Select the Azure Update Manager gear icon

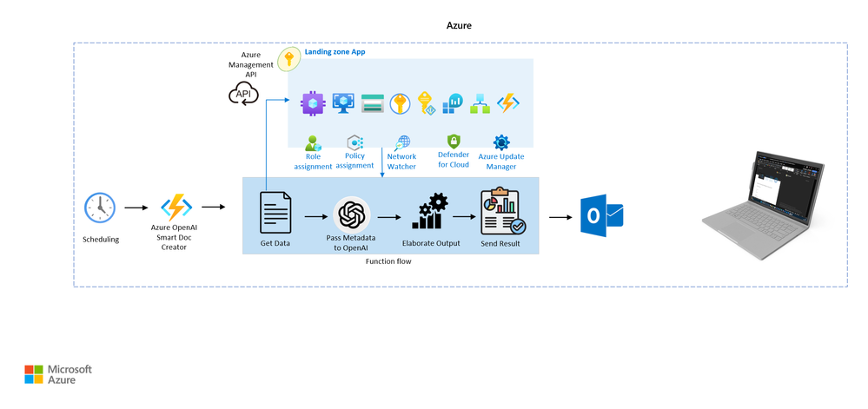[501, 142]
